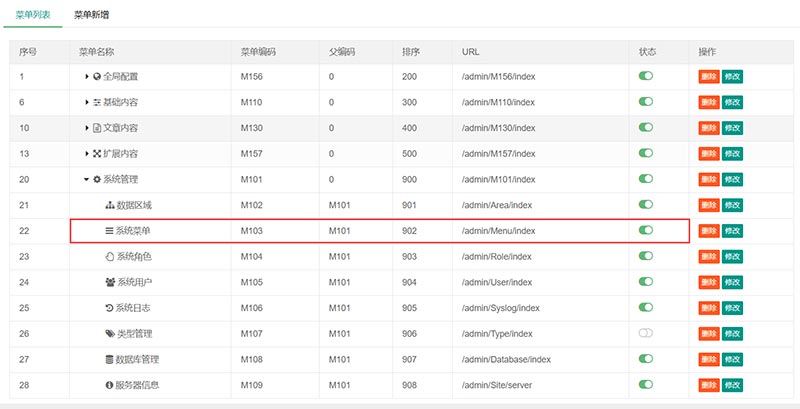Click the globe icon beside 全局配置
800x409 pixels.
pyautogui.click(x=97, y=76)
